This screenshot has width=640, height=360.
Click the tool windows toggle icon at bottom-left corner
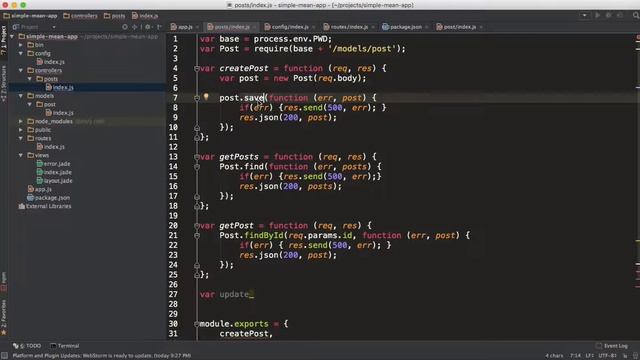[x=4, y=356]
